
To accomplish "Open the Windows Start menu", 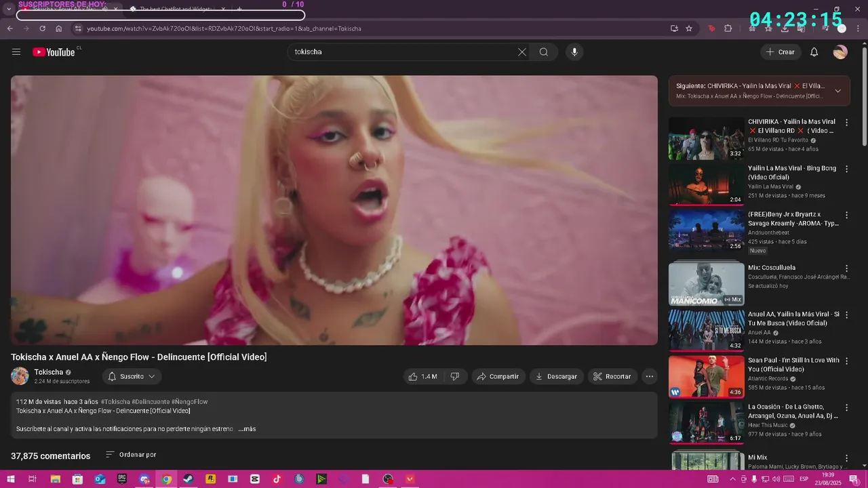I will pyautogui.click(x=10, y=479).
